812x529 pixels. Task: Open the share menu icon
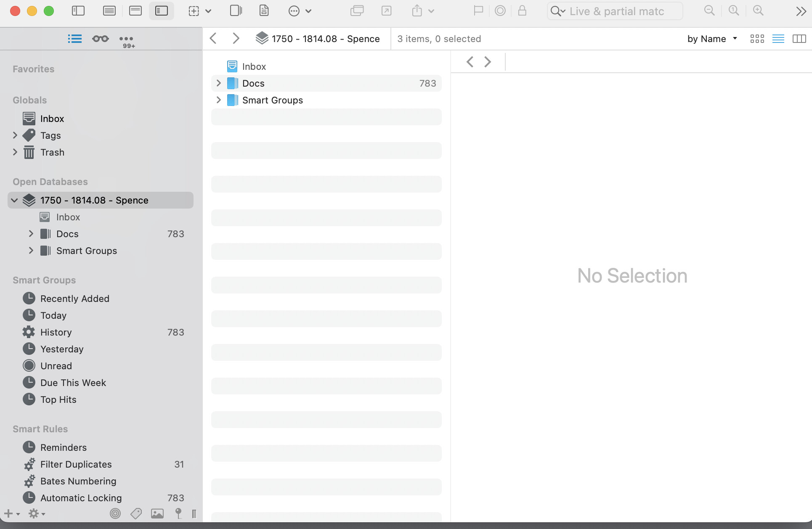(417, 11)
